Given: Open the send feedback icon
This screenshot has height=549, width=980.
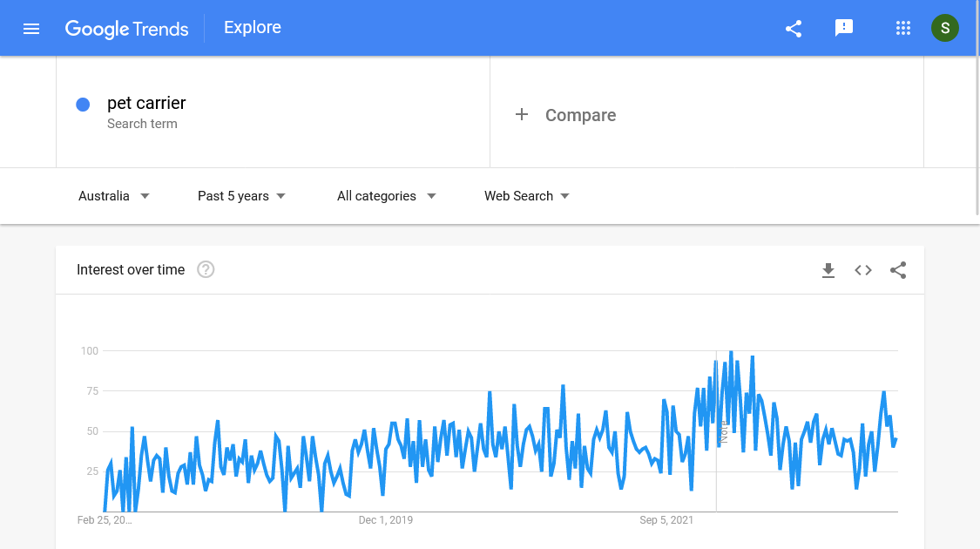Looking at the screenshot, I should 843,28.
